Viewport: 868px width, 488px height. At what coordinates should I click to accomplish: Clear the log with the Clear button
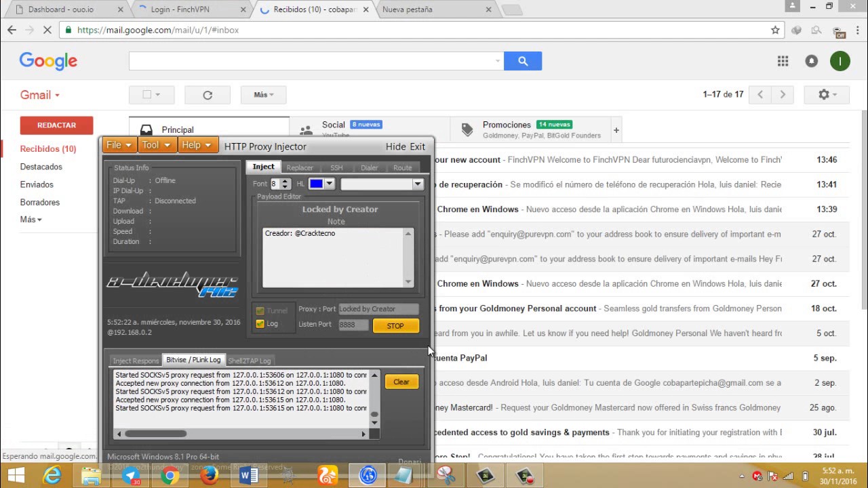401,382
